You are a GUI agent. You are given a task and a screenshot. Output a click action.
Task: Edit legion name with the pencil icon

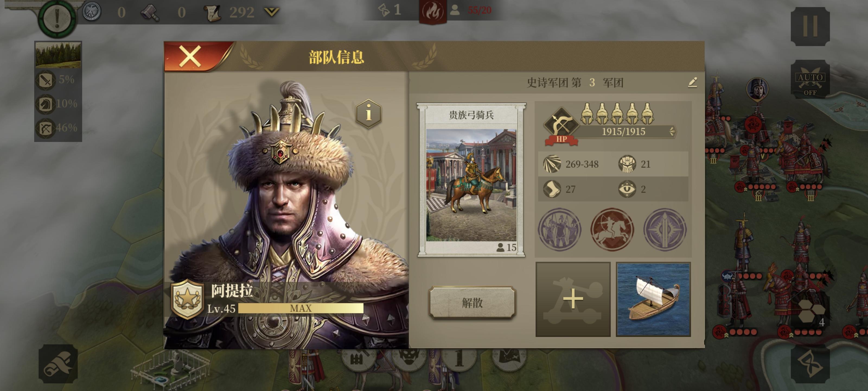click(693, 82)
